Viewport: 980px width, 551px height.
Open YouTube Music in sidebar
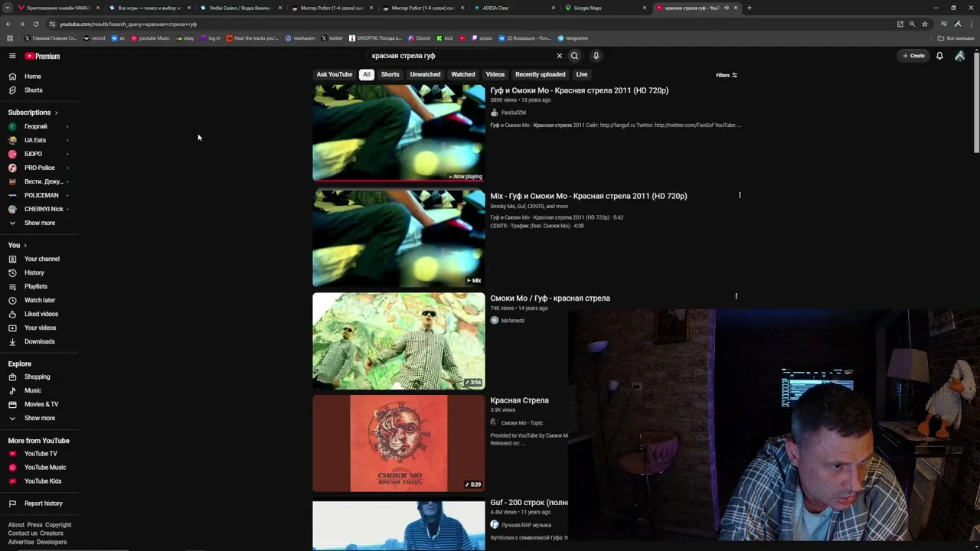pyautogui.click(x=44, y=468)
